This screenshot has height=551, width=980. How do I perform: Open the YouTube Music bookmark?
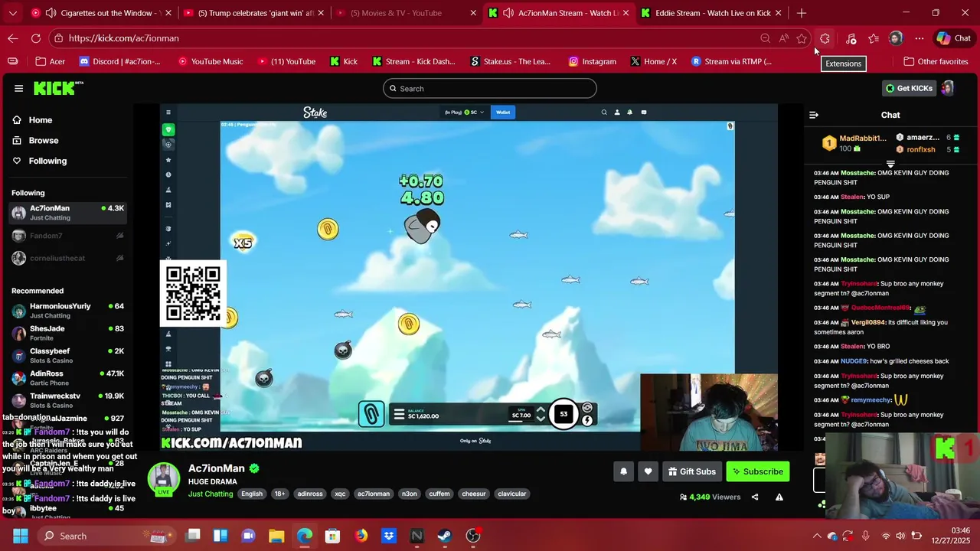pyautogui.click(x=210, y=61)
